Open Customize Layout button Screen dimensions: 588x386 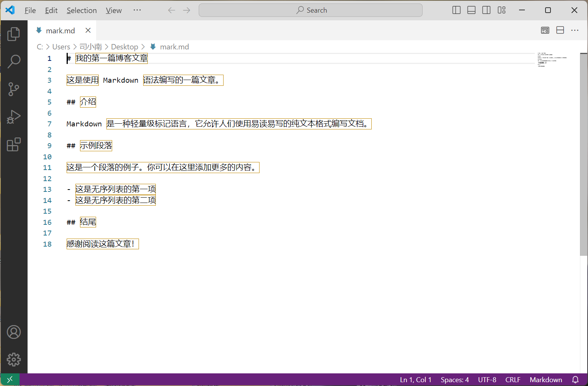point(501,10)
